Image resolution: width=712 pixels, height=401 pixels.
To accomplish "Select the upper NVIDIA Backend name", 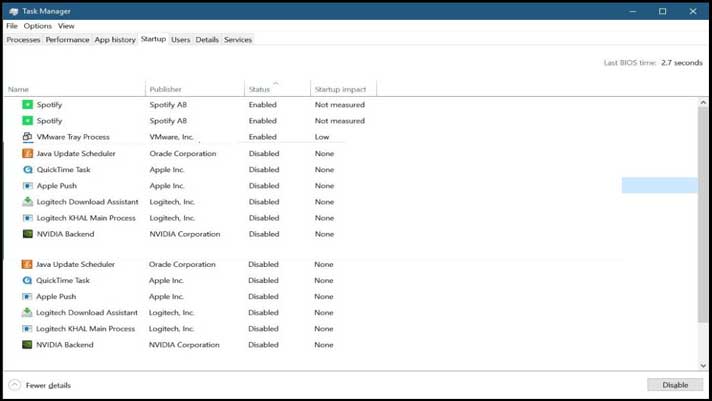I will coord(65,234).
